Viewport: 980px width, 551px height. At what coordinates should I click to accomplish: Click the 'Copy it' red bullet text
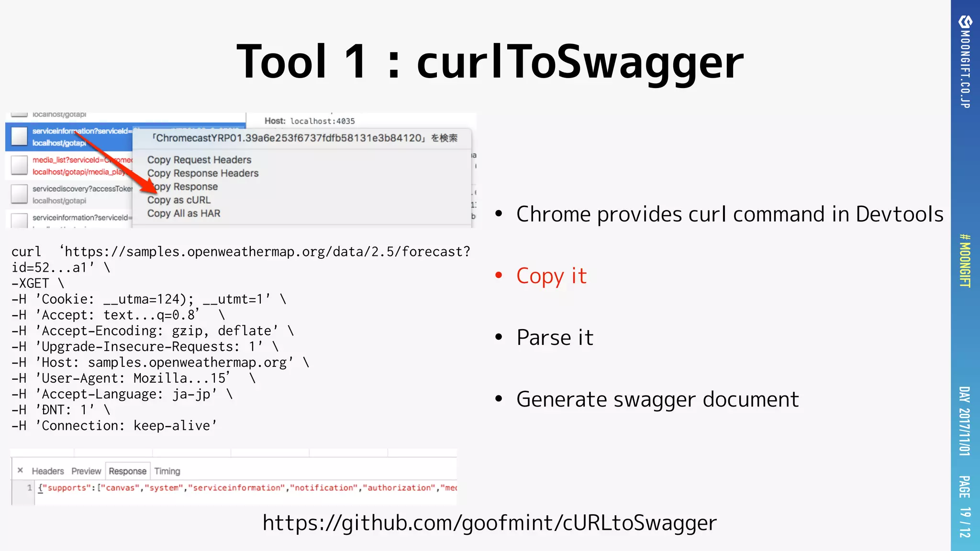pyautogui.click(x=551, y=276)
